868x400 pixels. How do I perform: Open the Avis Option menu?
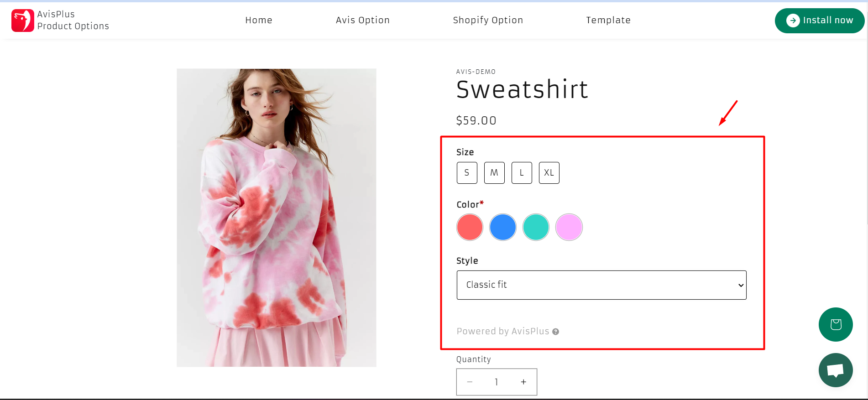click(363, 20)
